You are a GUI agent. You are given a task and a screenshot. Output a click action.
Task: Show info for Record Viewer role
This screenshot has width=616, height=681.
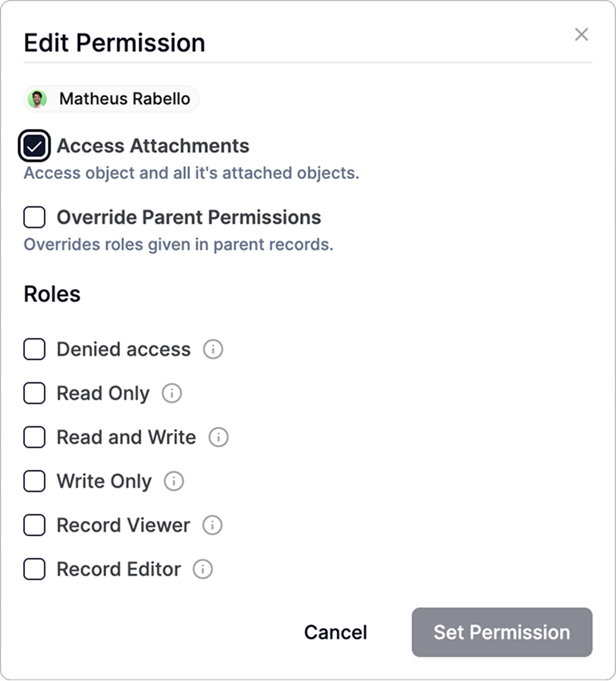click(212, 526)
